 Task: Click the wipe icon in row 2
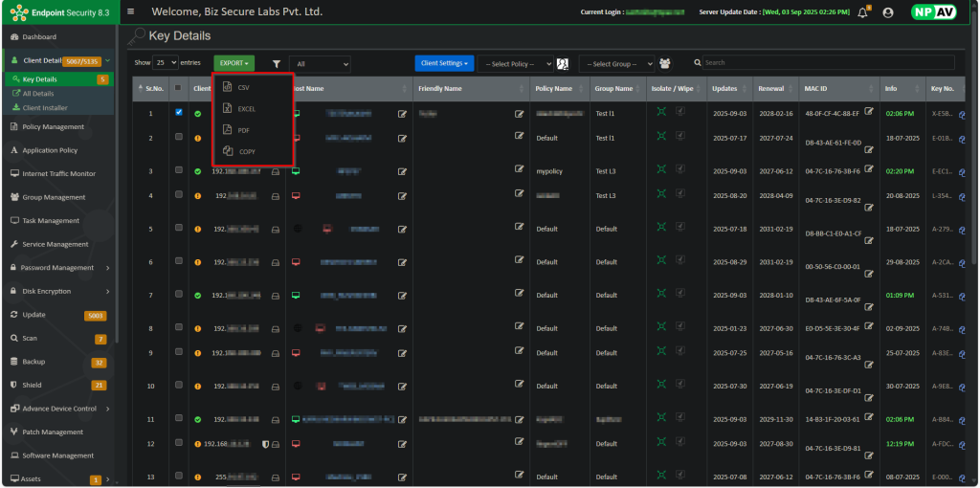click(x=680, y=137)
